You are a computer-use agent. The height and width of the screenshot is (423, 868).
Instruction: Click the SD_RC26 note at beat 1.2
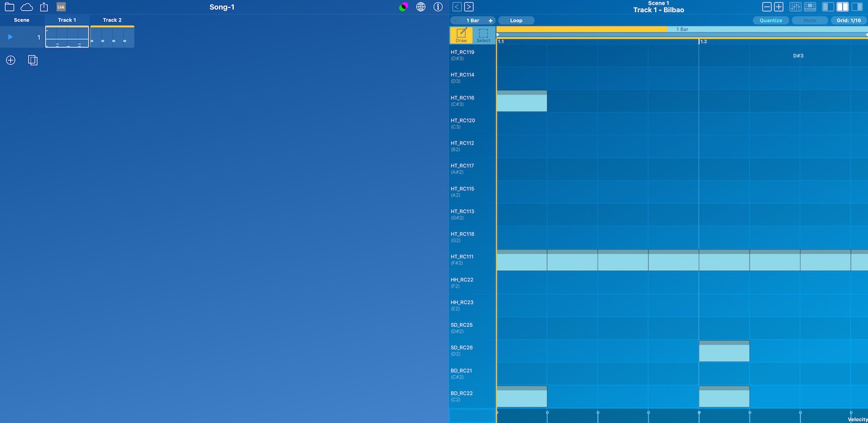pos(724,351)
